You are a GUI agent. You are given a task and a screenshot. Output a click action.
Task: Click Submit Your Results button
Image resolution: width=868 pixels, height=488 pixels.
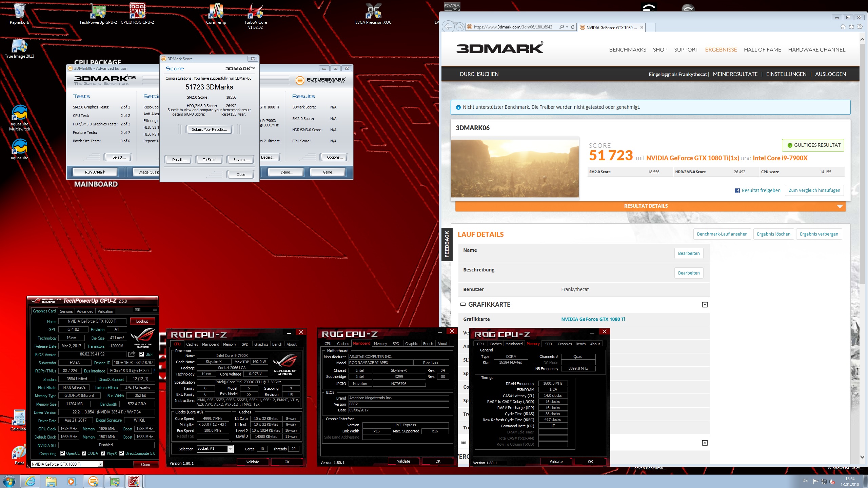click(209, 129)
